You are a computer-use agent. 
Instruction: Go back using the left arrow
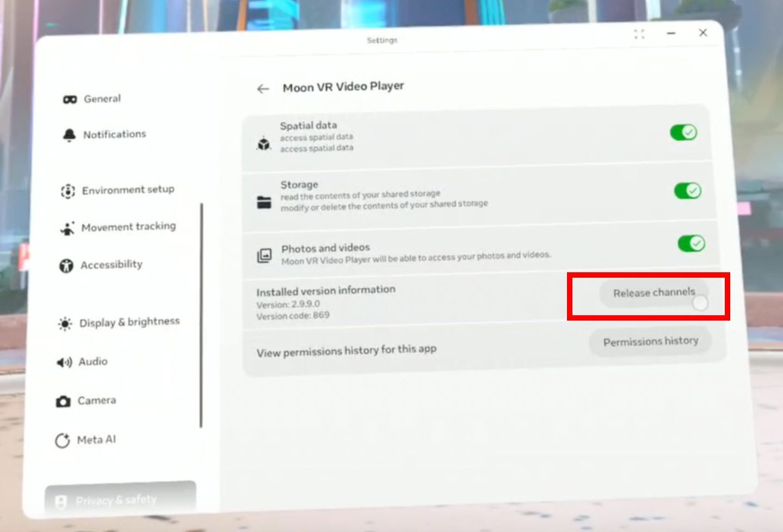point(263,89)
